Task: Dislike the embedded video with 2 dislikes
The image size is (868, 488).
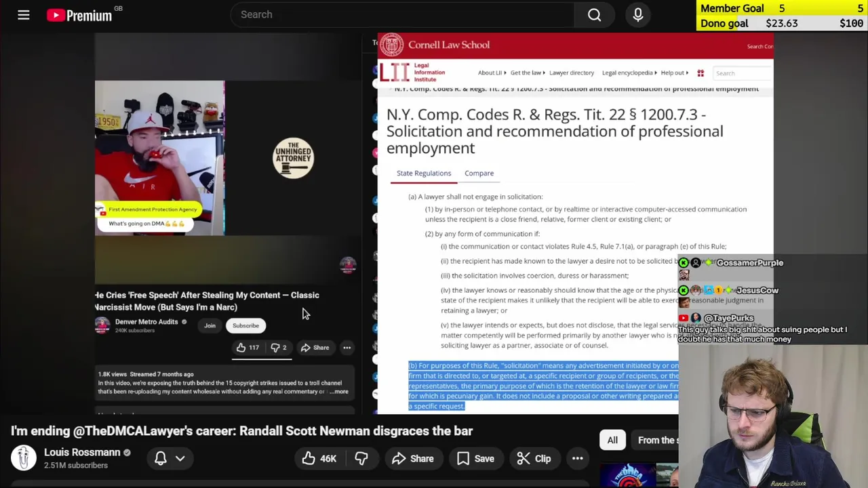Action: (279, 348)
